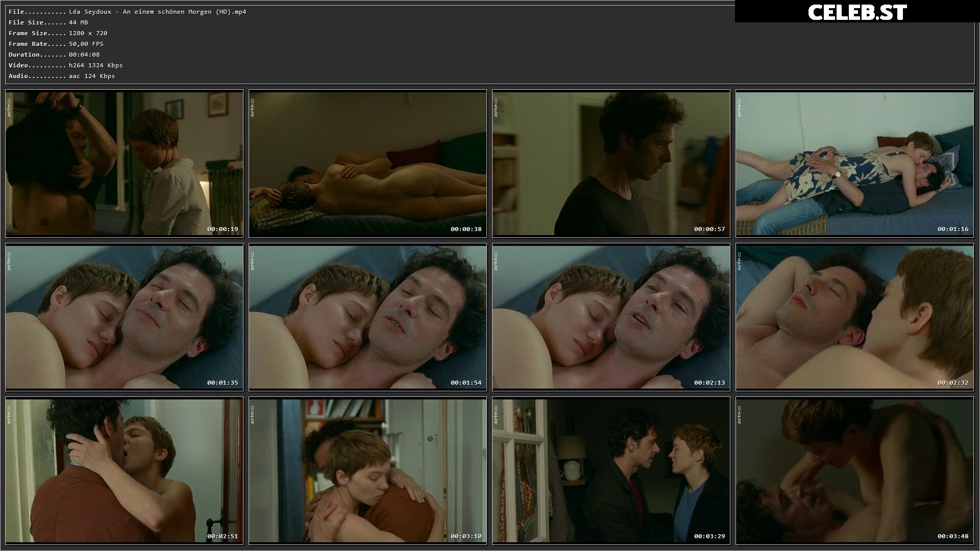This screenshot has height=551, width=980.
Task: Open the thumbnail frame stamped 00:00:19
Action: 124,164
